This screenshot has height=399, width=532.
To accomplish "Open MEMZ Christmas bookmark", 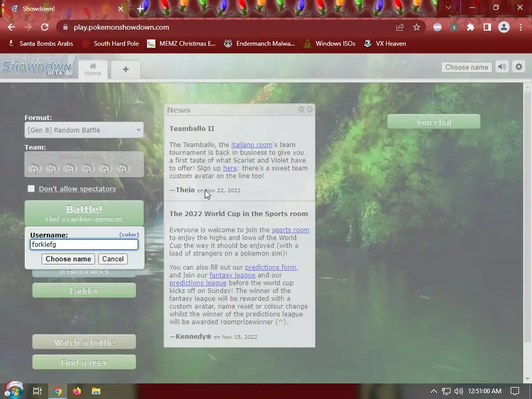I will 181,44.
